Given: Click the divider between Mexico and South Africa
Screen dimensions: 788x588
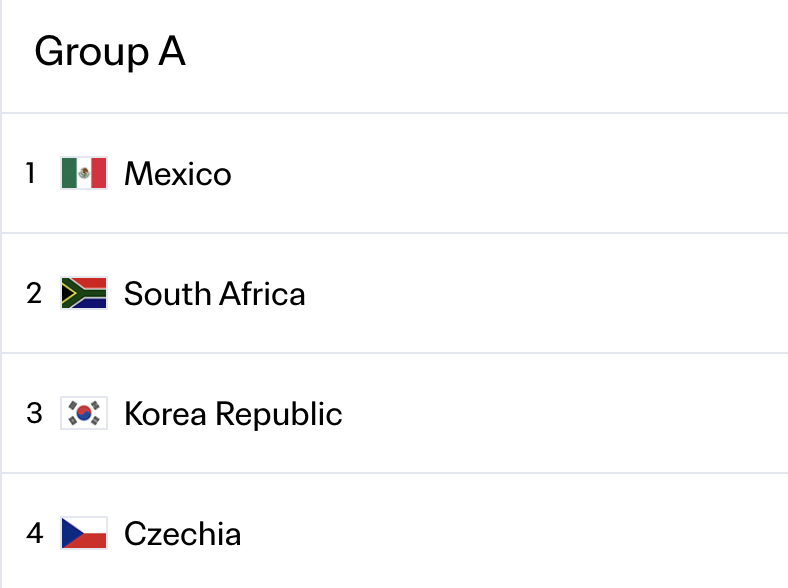Looking at the screenshot, I should click(x=395, y=233).
